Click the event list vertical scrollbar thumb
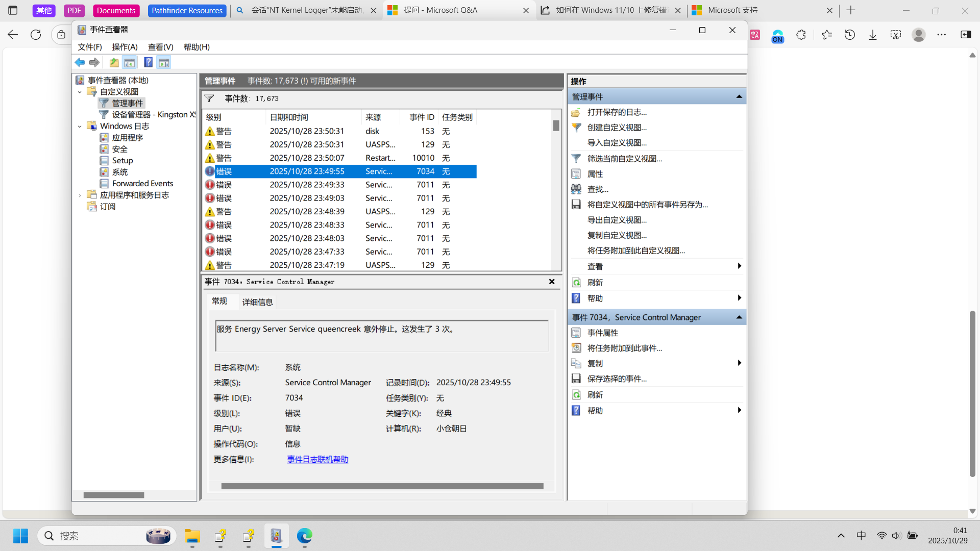This screenshot has height=551, width=980. coord(556,126)
